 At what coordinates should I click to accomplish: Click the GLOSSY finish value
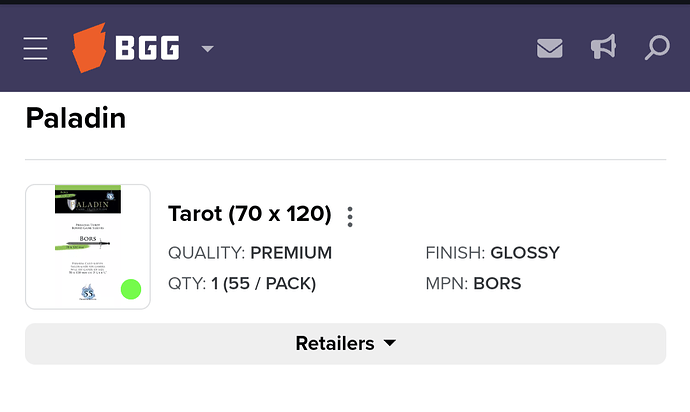tap(525, 253)
